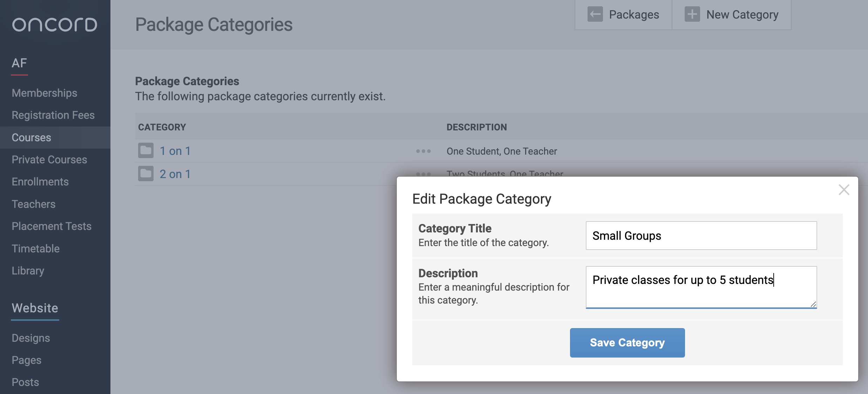Select Registration Fees in the sidebar
868x394 pixels.
pos(53,115)
